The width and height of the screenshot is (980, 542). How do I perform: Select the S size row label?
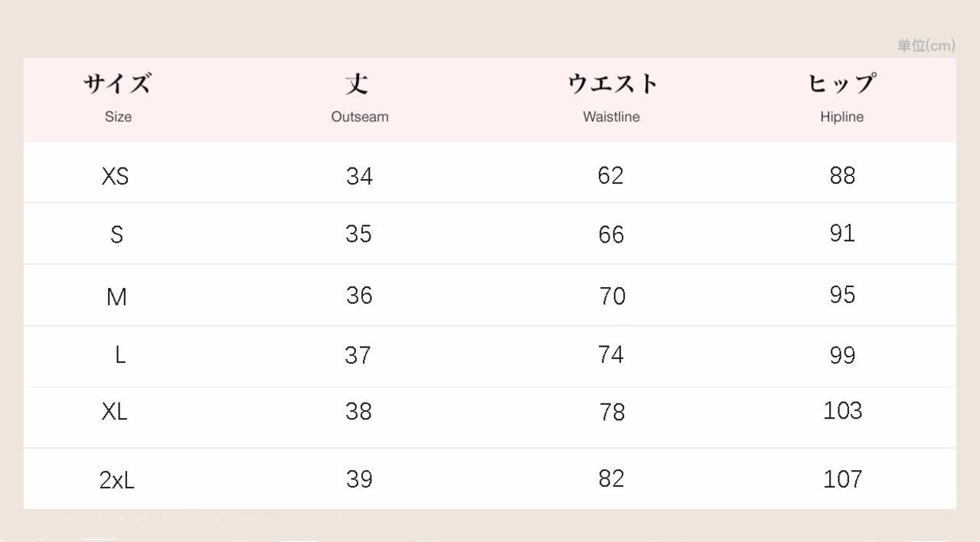tap(116, 234)
